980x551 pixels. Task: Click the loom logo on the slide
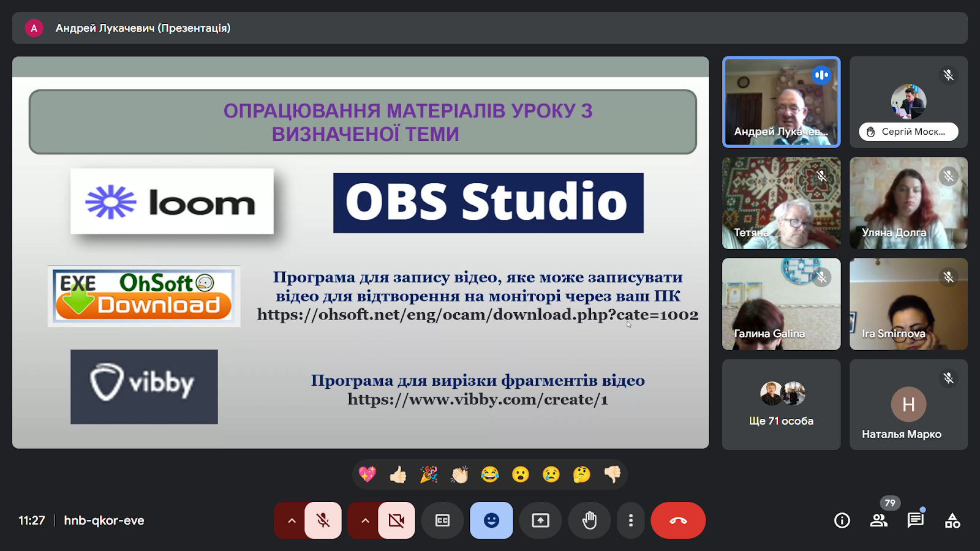172,201
